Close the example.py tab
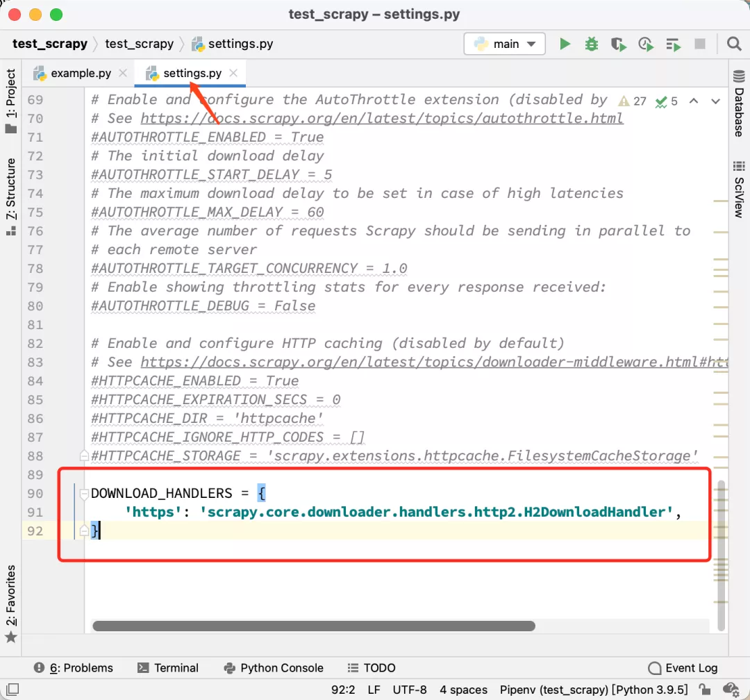Image resolution: width=750 pixels, height=700 pixels. point(123,73)
